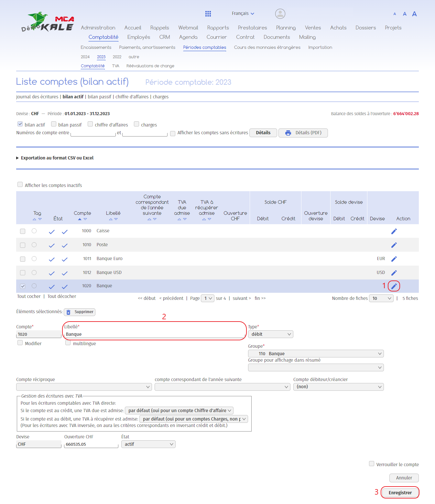
Task: Switch to the 2024 period tab
Action: pos(85,57)
